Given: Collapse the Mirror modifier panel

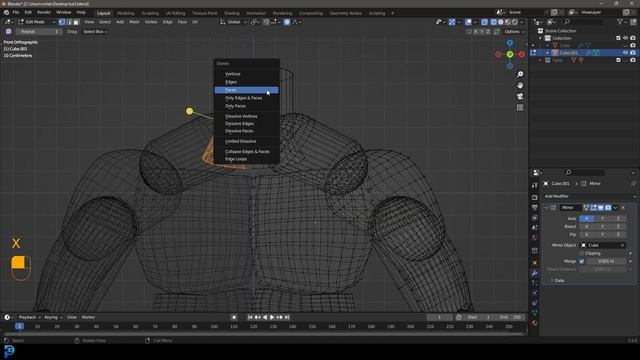Looking at the screenshot, I should coord(547,208).
